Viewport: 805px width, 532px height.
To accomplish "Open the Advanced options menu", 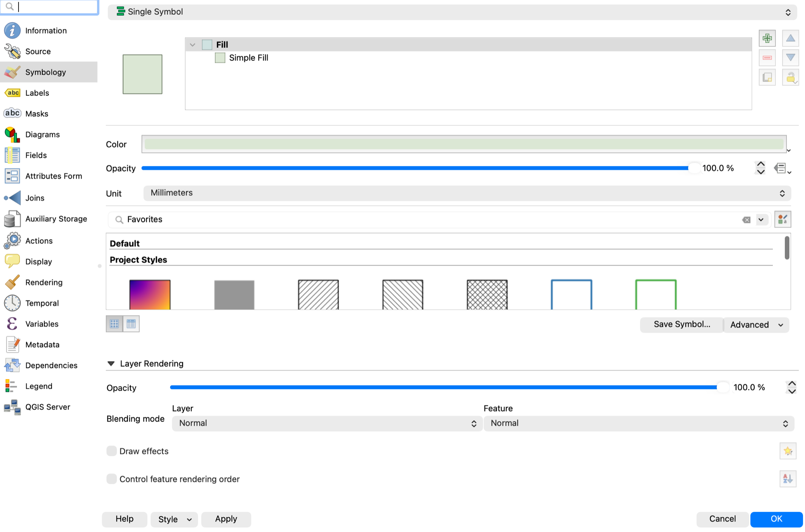I will (x=756, y=325).
